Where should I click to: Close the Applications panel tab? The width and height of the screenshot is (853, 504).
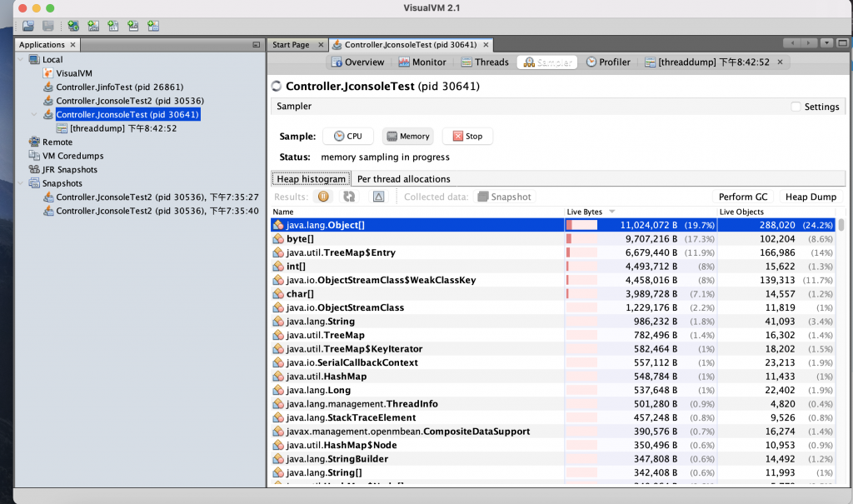click(x=73, y=45)
